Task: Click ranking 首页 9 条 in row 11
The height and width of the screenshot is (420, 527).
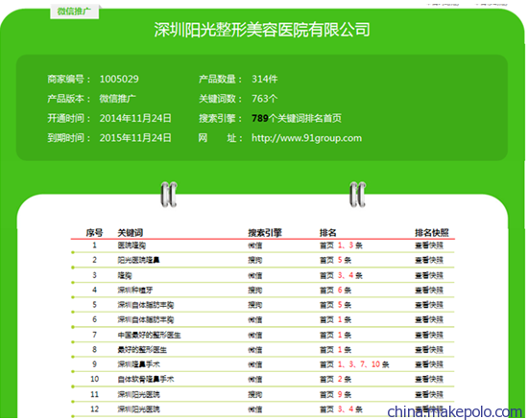Action: [335, 394]
